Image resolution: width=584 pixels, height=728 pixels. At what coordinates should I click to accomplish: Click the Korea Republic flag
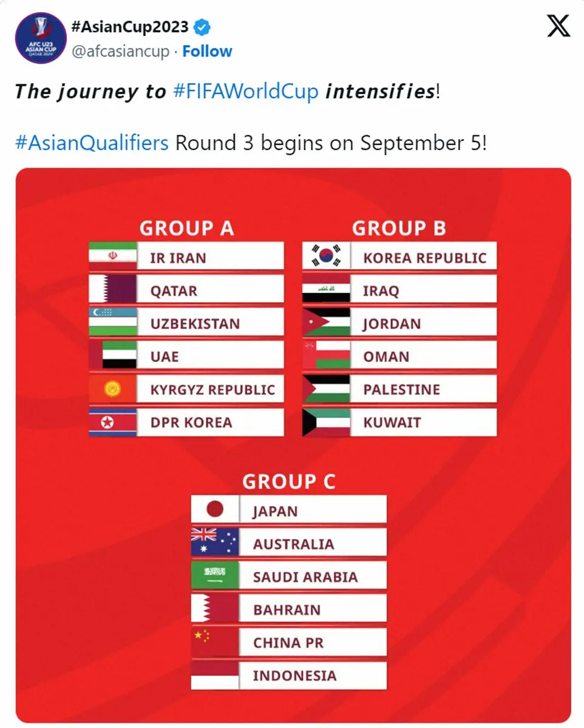[326, 256]
